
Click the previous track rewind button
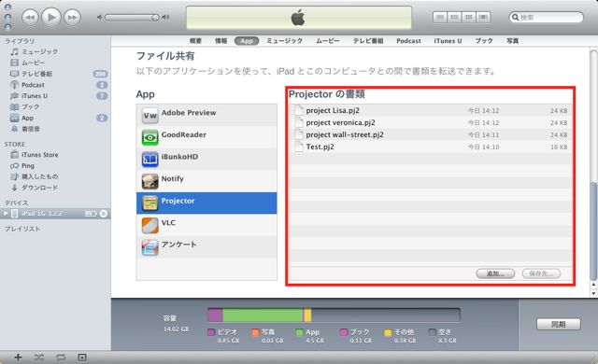point(30,17)
